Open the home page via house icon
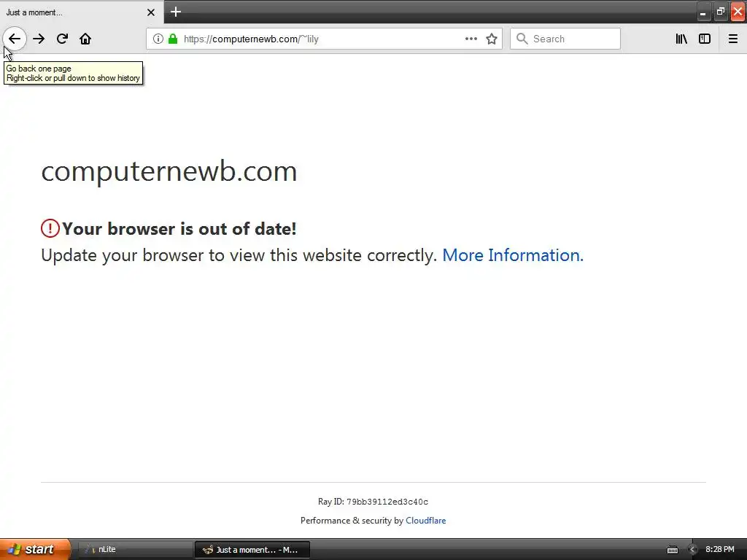The height and width of the screenshot is (560, 747). [85, 39]
